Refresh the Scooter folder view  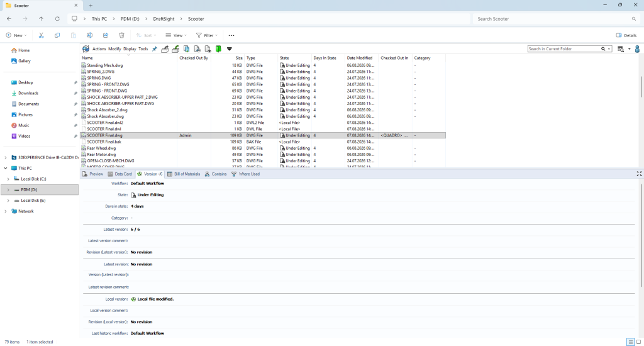click(x=57, y=19)
